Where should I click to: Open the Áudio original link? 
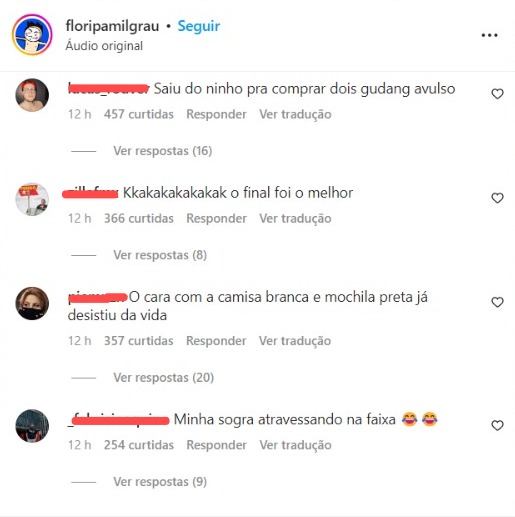point(104,46)
